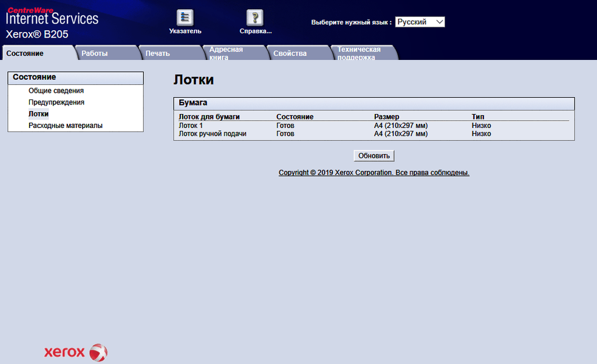Click the Xerox B205 model name
597x364 pixels.
pyautogui.click(x=37, y=34)
